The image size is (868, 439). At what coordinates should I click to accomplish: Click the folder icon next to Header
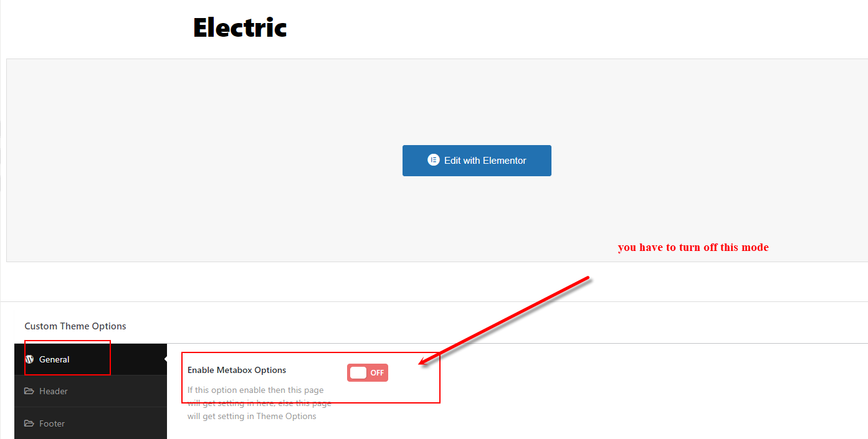29,391
